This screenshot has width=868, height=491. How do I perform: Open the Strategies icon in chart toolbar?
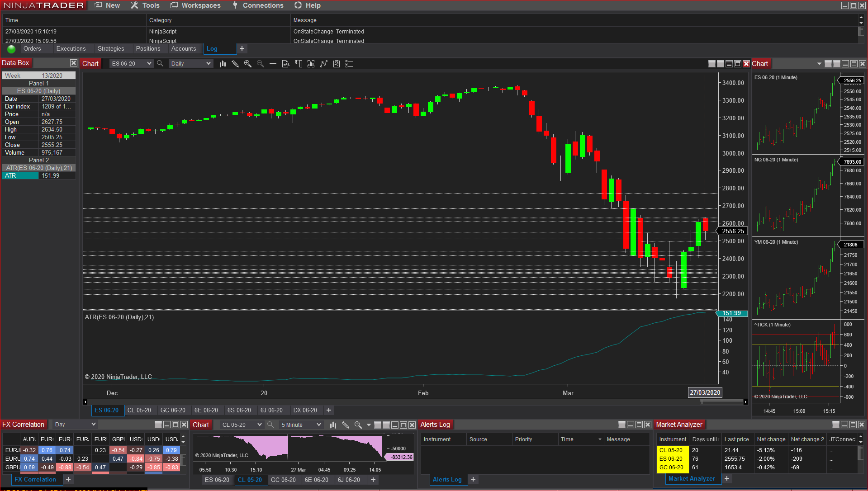pyautogui.click(x=337, y=64)
